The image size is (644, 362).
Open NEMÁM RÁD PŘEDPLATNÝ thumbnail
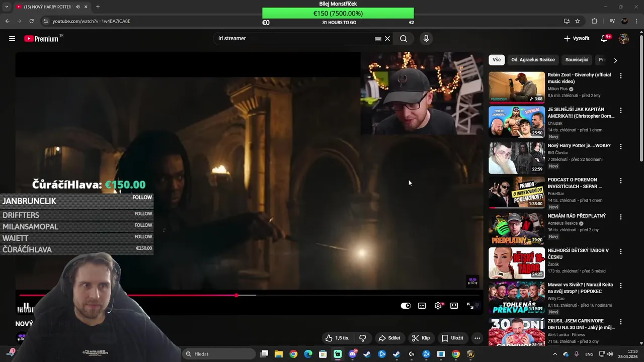tap(517, 228)
